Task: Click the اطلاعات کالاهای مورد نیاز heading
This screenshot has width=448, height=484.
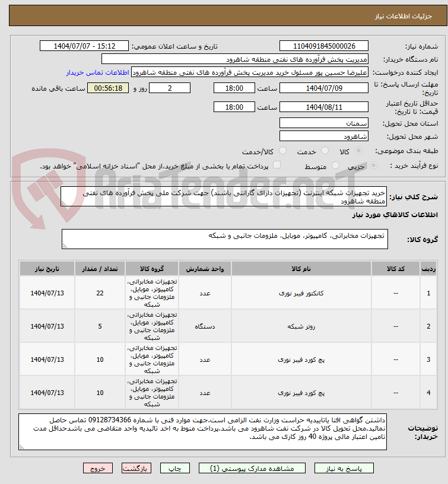Action: tap(395, 215)
